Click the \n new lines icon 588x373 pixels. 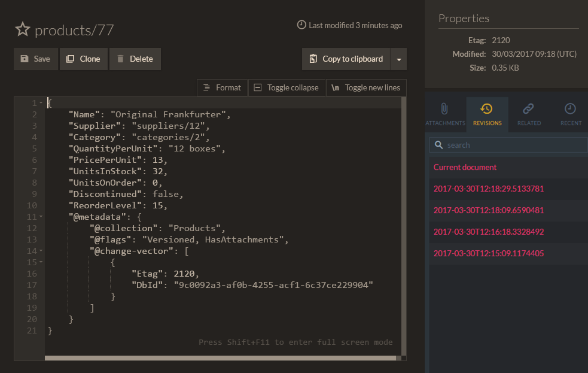point(335,87)
